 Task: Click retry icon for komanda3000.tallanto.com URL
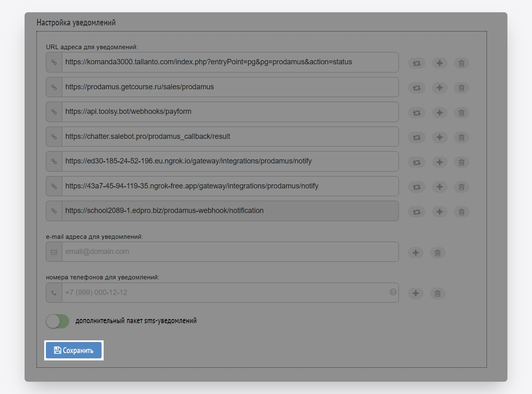417,63
